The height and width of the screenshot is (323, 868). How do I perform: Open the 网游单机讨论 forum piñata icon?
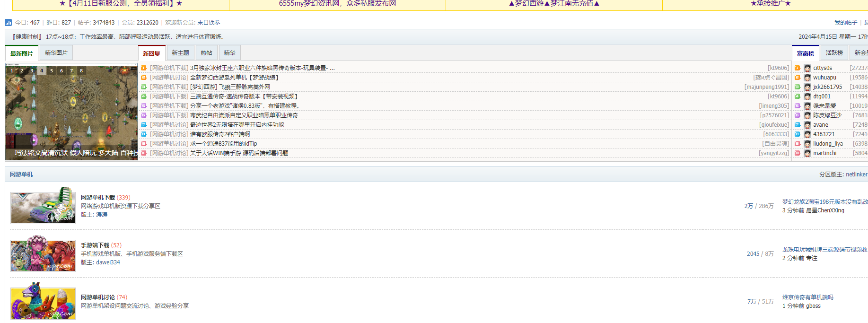[x=43, y=302]
